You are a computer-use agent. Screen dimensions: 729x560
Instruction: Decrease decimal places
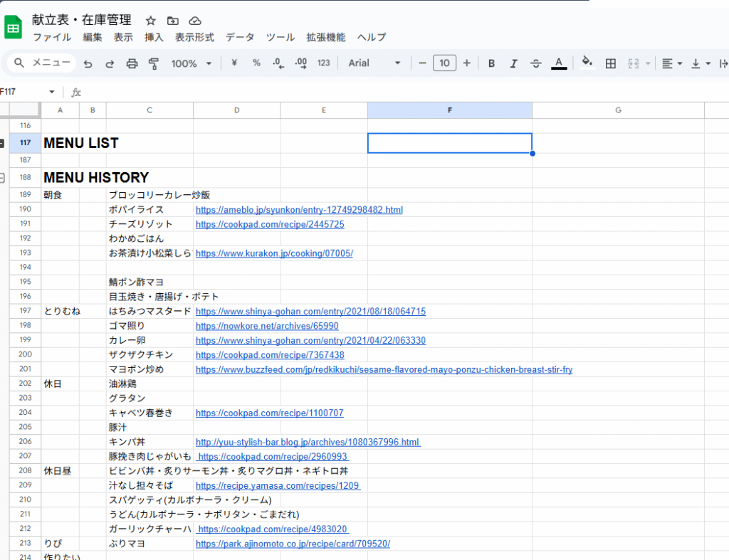point(278,63)
